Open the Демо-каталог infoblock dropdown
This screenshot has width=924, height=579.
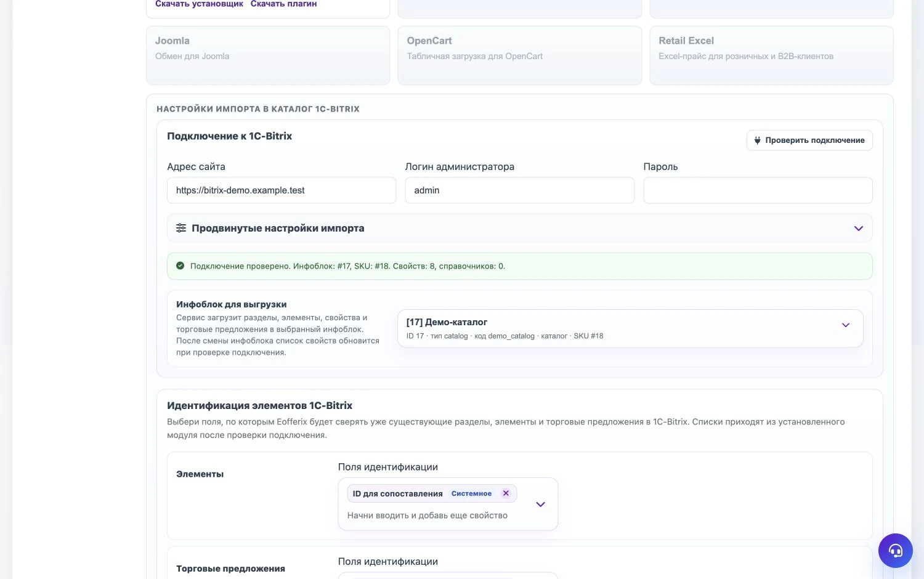(630, 328)
